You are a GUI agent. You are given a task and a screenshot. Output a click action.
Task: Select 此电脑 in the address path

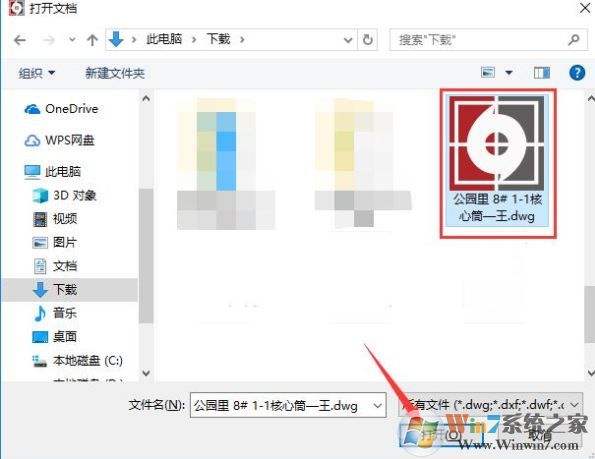(164, 39)
